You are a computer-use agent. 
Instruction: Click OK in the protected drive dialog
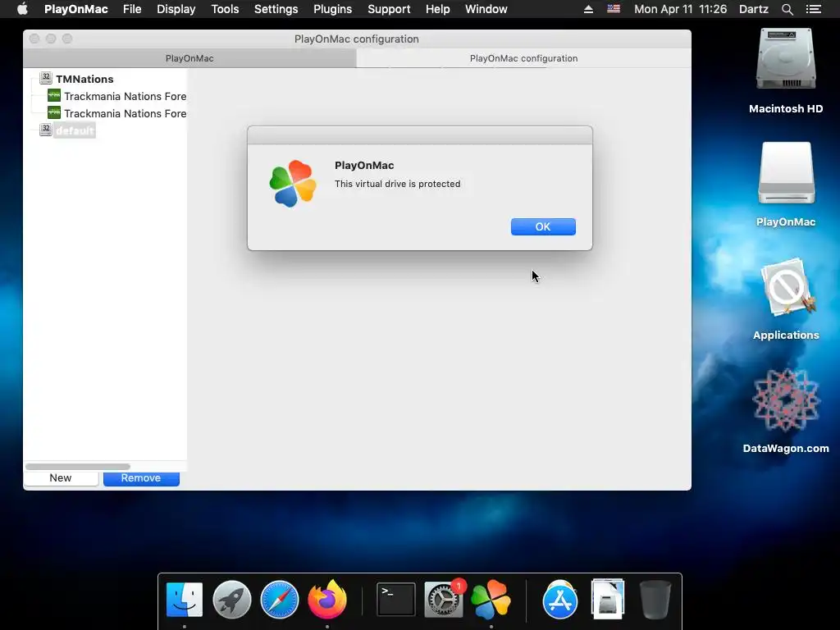click(x=543, y=226)
